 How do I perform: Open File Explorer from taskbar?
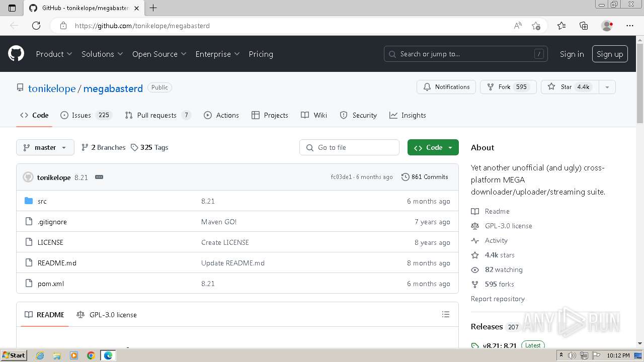(57, 355)
